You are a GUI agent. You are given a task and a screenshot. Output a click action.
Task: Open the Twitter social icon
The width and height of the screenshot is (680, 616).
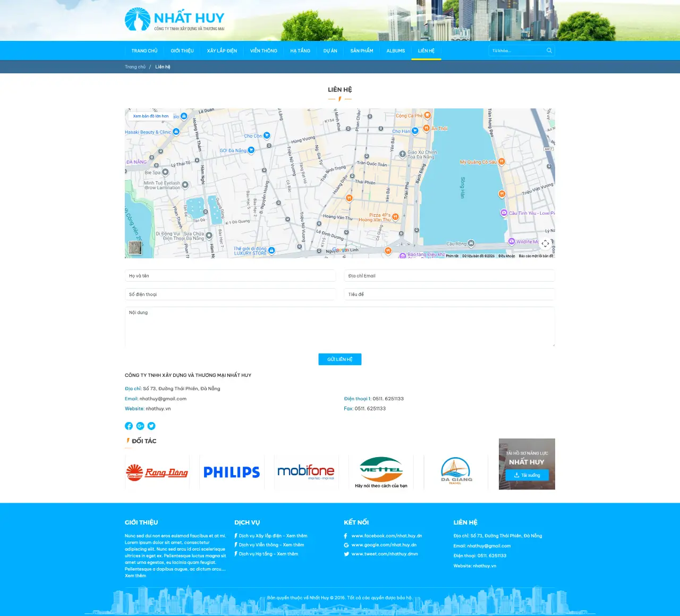[x=151, y=426]
